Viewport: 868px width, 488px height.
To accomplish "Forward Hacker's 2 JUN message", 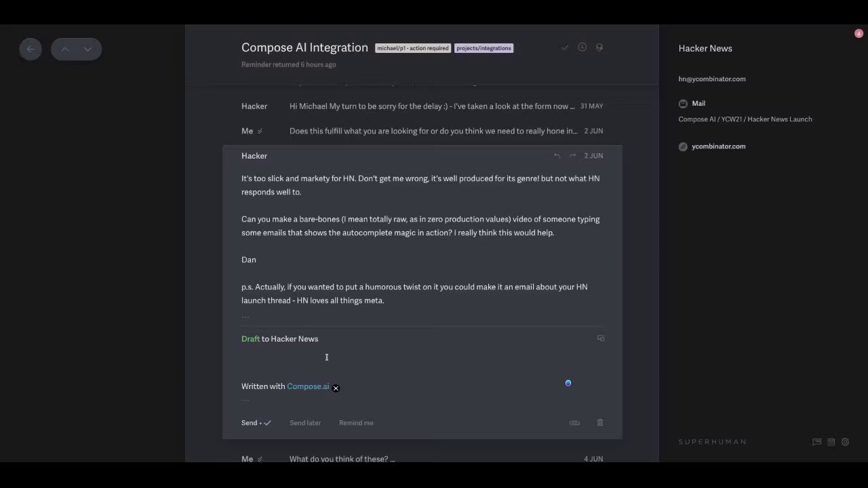I will point(573,156).
